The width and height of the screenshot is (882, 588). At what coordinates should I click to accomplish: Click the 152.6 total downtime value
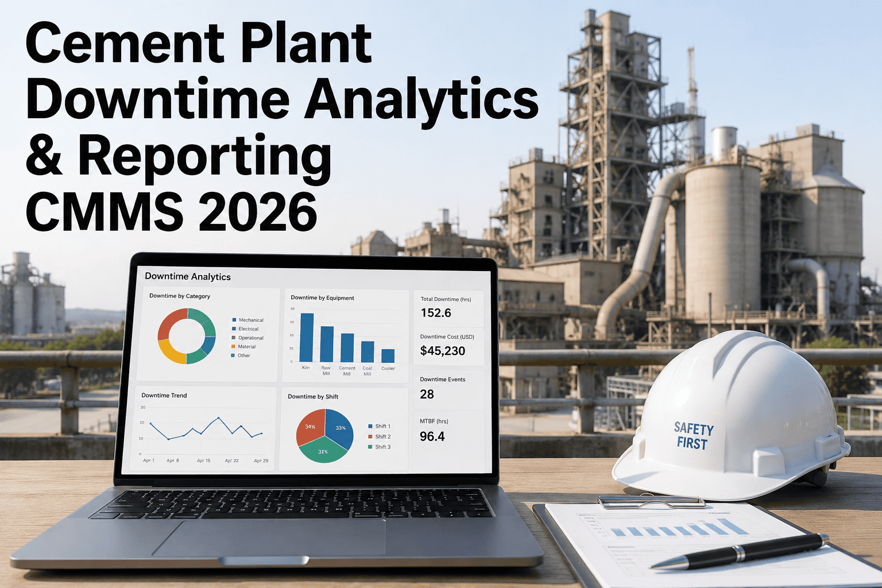[x=436, y=313]
